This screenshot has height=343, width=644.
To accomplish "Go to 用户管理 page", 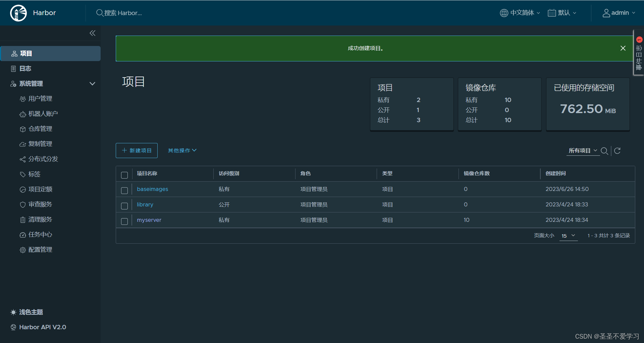I will [40, 99].
